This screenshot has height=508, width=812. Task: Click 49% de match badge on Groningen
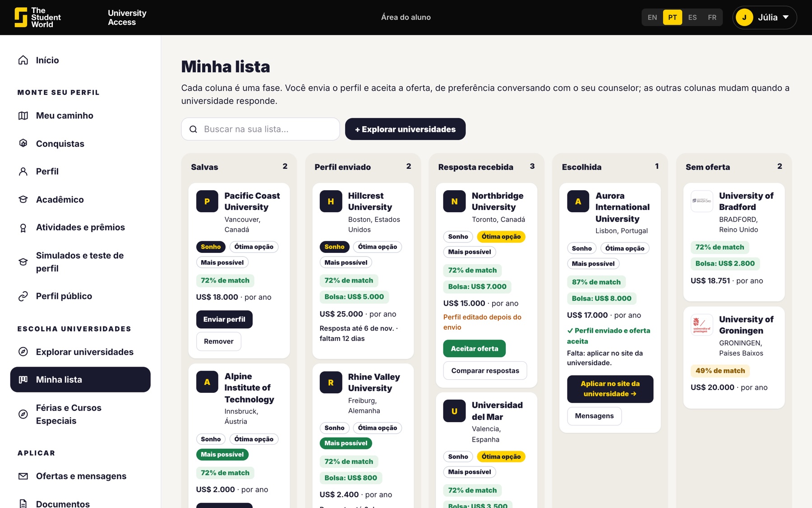(720, 371)
